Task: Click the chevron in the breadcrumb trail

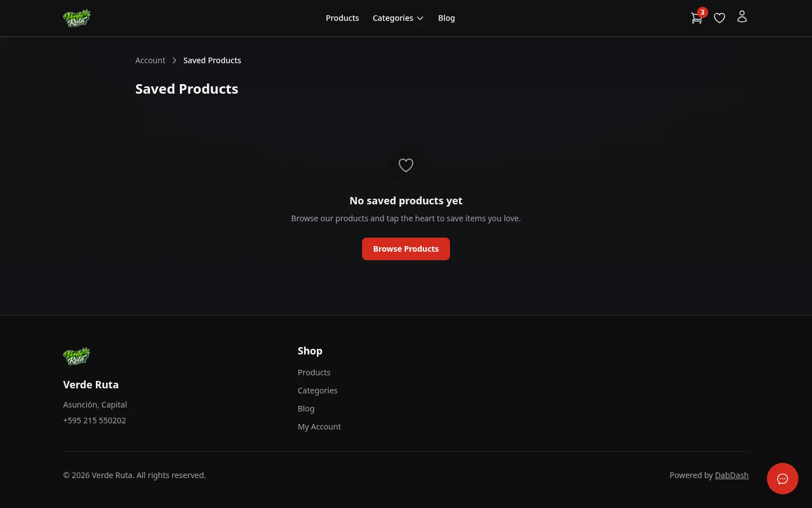Action: (x=174, y=60)
